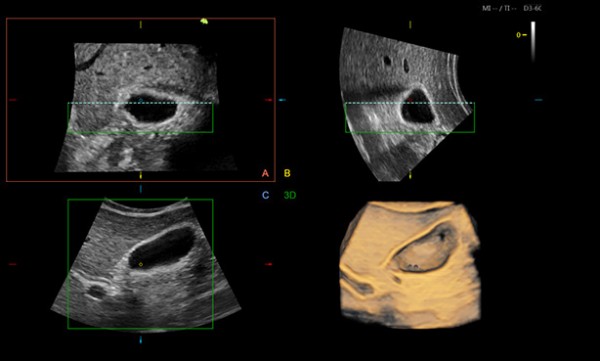The height and width of the screenshot is (361, 600).
Task: Click the cyan bottom axis tick below plane C
Action: (x=141, y=340)
